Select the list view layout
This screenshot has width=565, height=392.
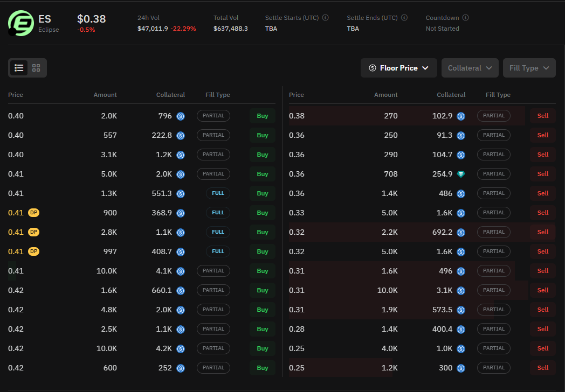point(19,68)
